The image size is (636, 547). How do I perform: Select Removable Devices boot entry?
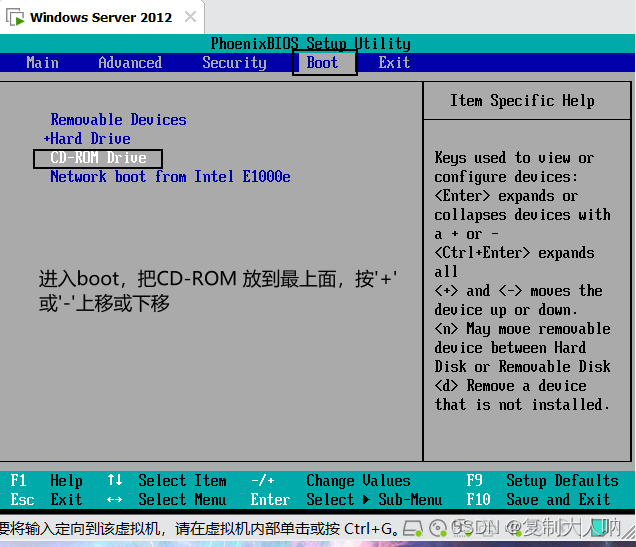(118, 120)
